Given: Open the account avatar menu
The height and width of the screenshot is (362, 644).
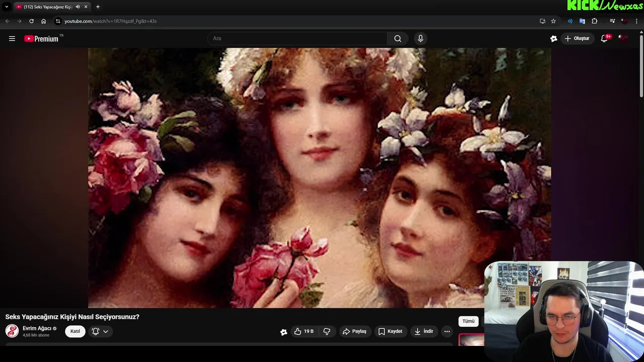Looking at the screenshot, I should click(623, 39).
